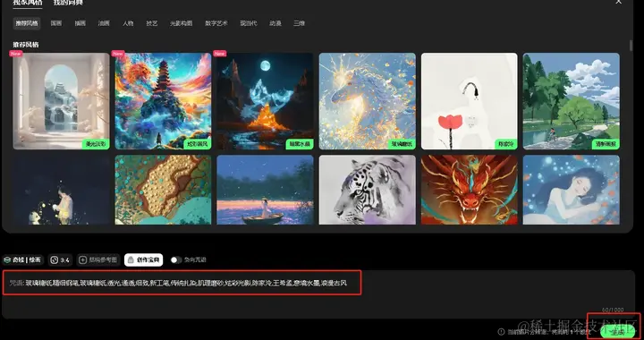The height and width of the screenshot is (340, 644).
Task: Click the info icon beside cost notice
Action: 501,332
